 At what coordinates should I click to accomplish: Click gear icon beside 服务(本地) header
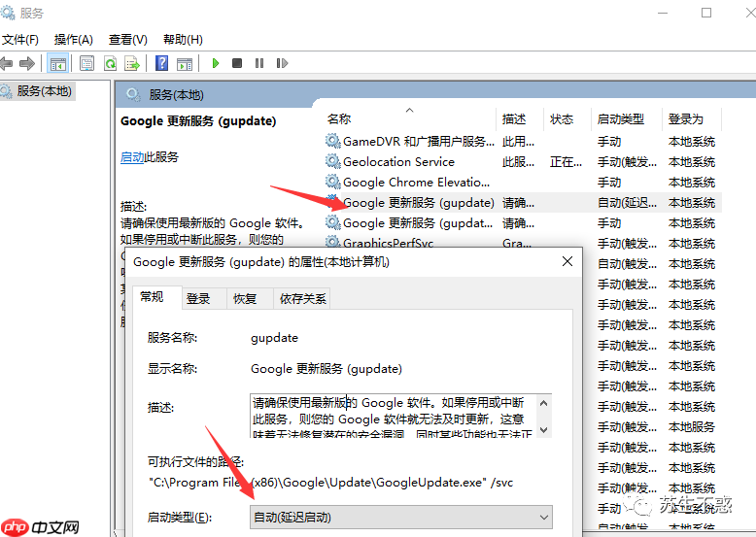[133, 94]
